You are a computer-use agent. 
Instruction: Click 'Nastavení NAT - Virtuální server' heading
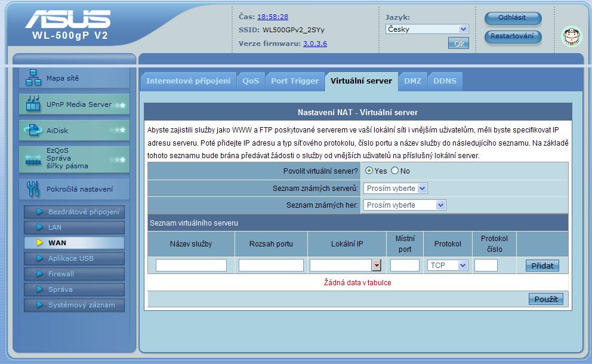click(357, 112)
